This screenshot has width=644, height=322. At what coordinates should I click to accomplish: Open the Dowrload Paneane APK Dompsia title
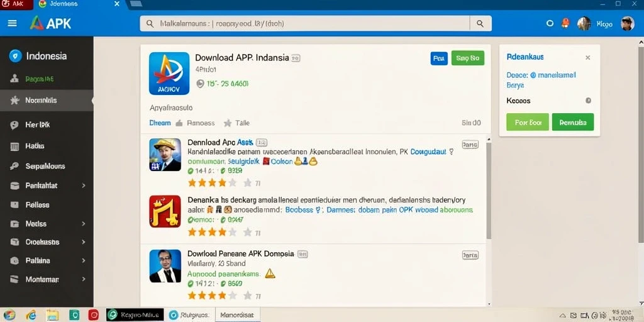(x=241, y=253)
